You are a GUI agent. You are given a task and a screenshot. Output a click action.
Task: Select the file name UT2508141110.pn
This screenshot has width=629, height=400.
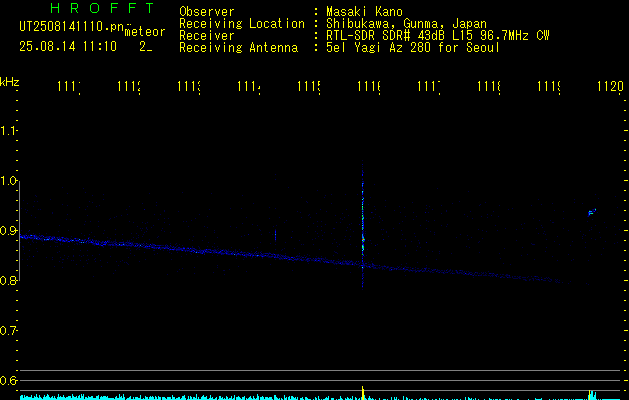71,27
